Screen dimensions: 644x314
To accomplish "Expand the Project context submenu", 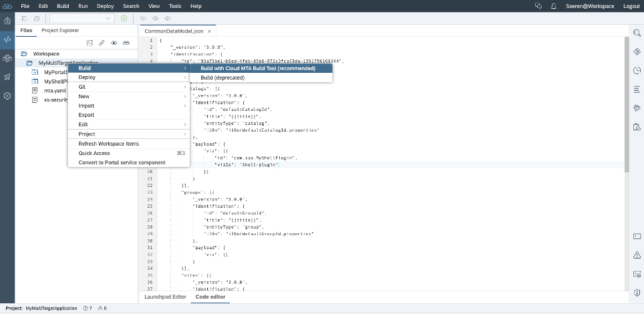I will pos(128,134).
